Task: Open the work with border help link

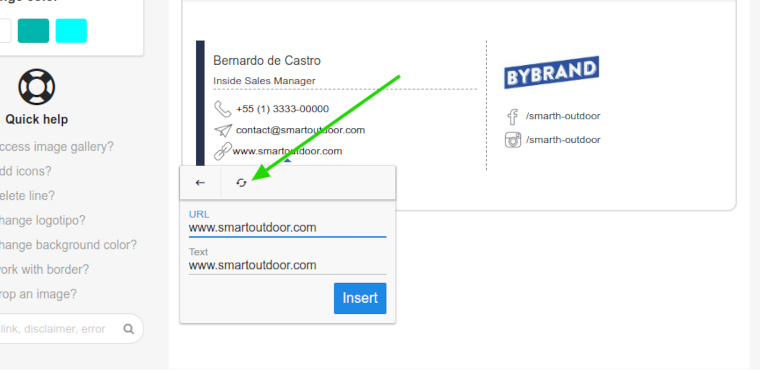Action: 45,270
